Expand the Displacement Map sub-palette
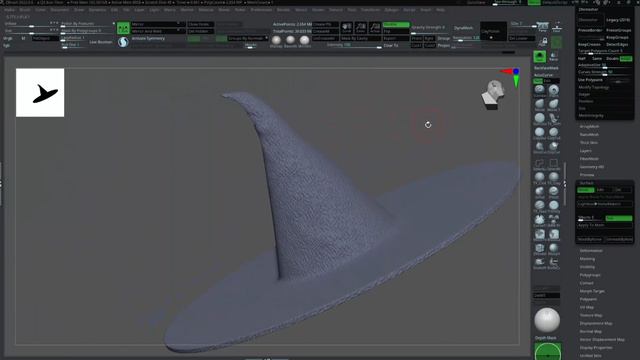Viewport: 640px width, 360px height. coord(596,323)
